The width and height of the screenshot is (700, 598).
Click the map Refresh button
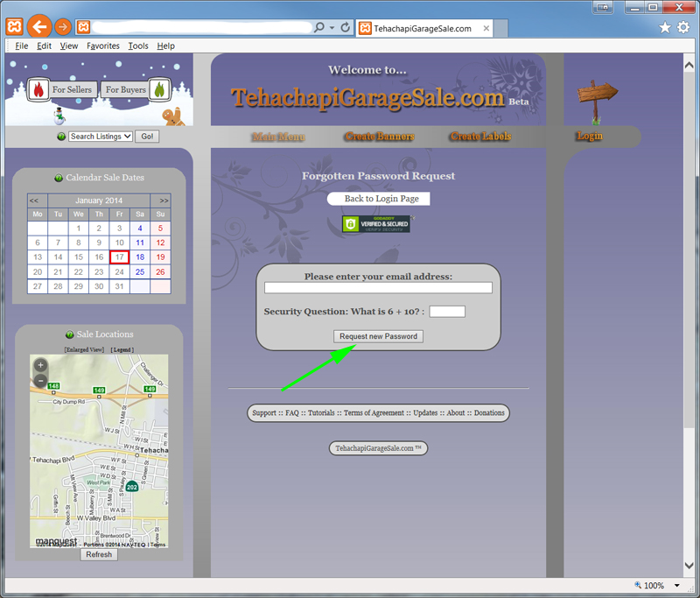(x=99, y=554)
